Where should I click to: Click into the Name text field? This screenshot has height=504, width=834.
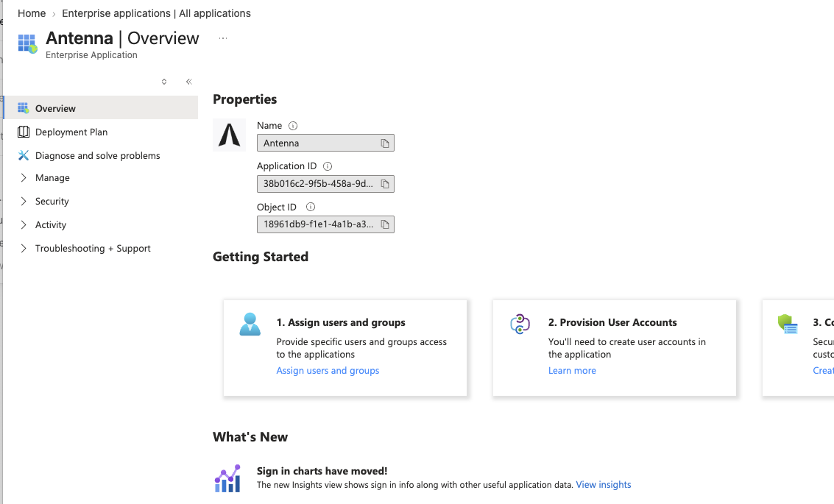pyautogui.click(x=325, y=143)
